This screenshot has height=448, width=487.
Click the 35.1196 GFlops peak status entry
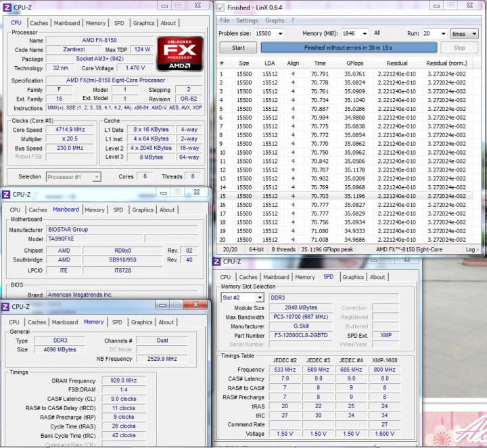pos(327,249)
